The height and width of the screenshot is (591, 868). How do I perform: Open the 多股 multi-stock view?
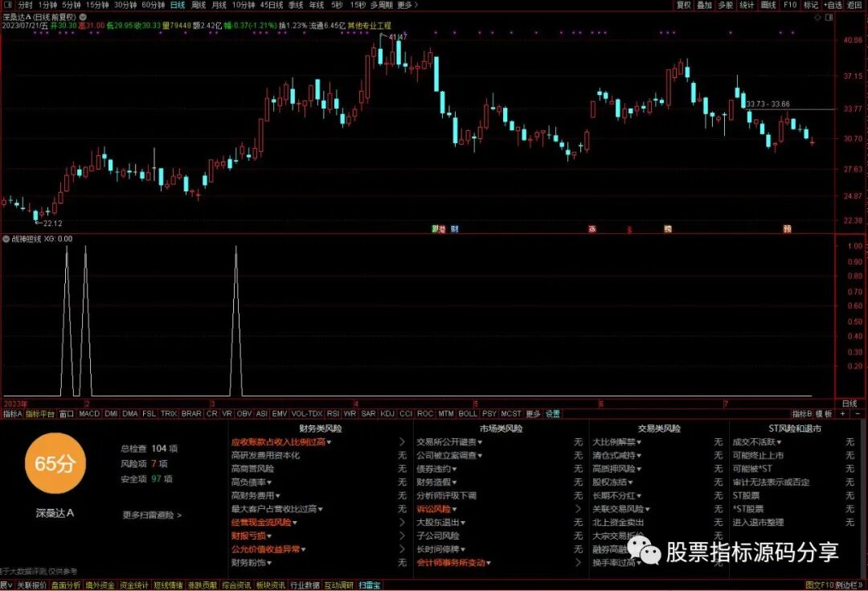pos(726,5)
